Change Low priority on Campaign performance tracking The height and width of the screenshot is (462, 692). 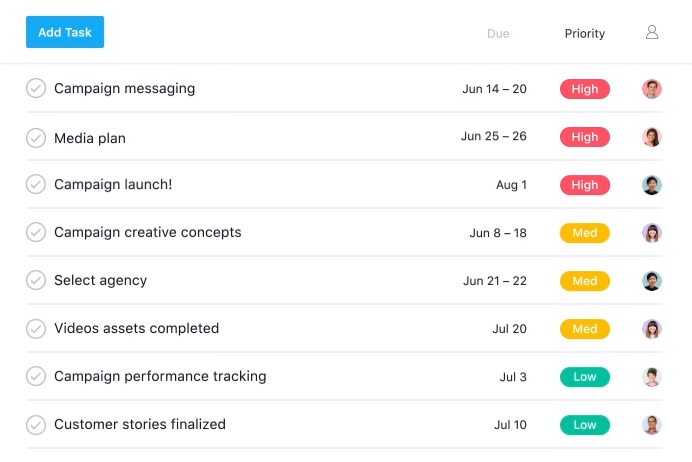point(585,377)
